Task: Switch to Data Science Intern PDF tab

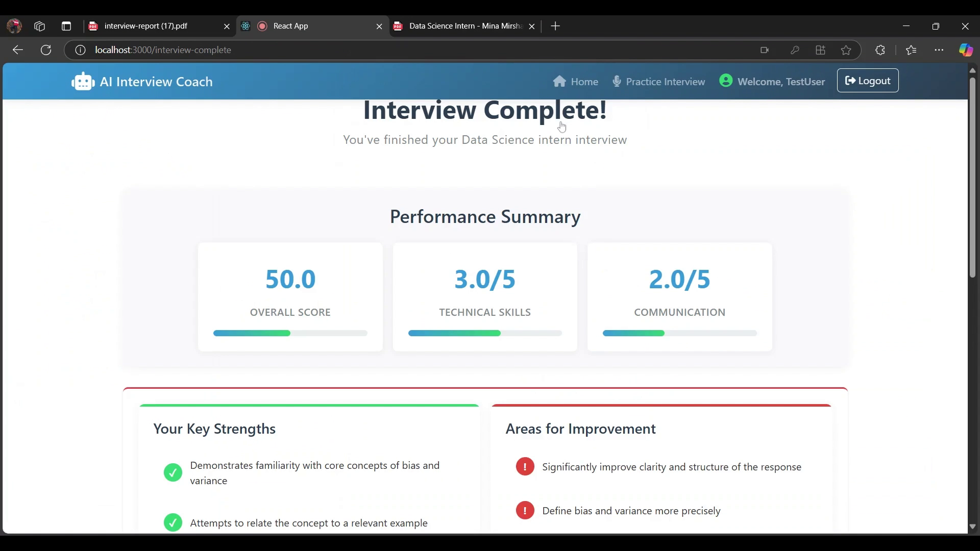Action: pyautogui.click(x=464, y=26)
